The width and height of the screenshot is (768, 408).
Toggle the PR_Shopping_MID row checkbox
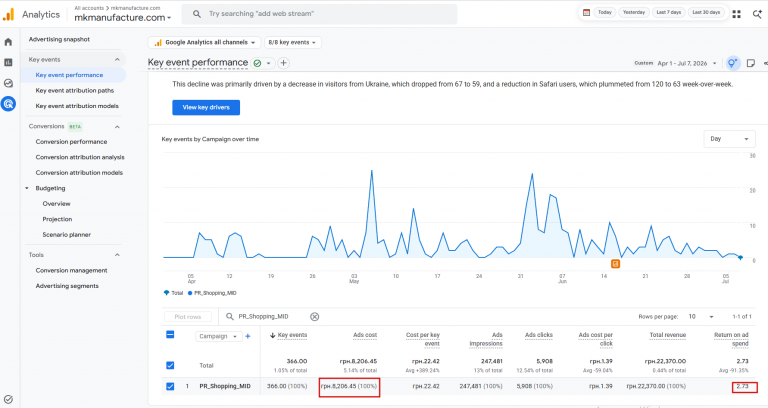(170, 386)
